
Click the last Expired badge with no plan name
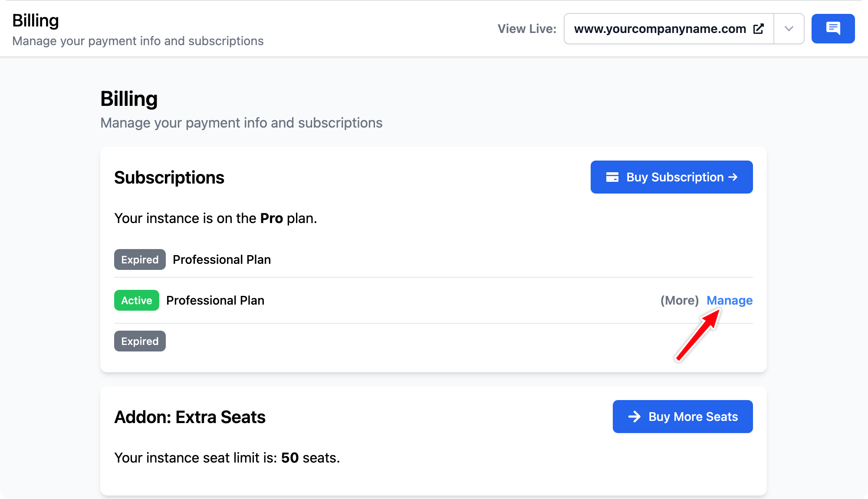[x=140, y=341]
